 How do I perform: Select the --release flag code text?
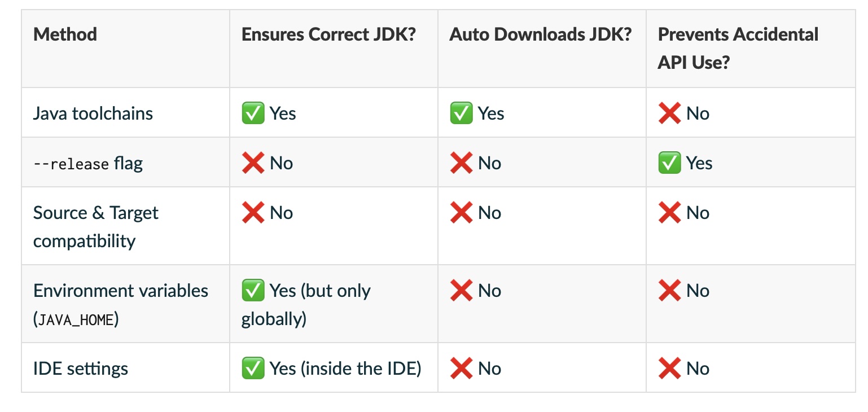click(71, 164)
